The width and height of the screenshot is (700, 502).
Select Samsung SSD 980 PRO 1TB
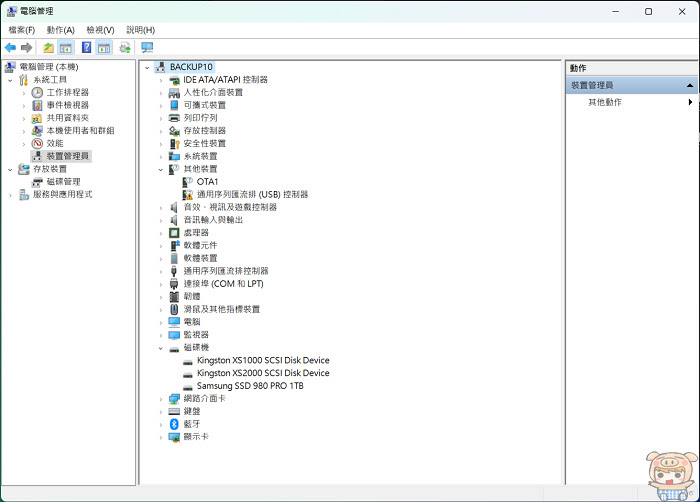pyautogui.click(x=250, y=386)
